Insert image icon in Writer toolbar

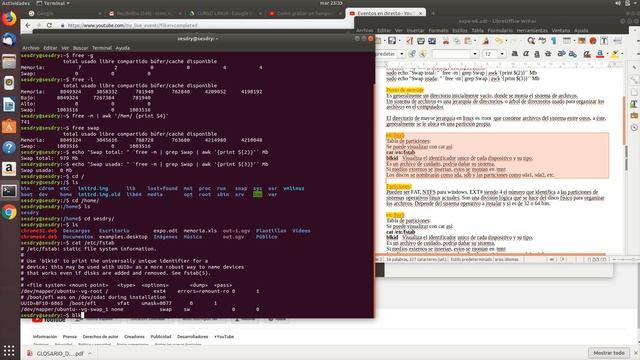pyautogui.click(x=582, y=40)
